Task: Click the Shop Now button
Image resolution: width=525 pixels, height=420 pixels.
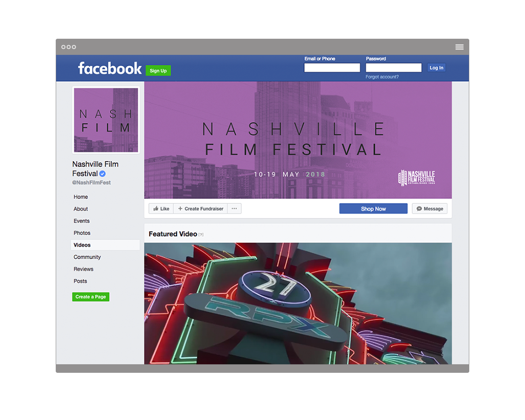Action: tap(373, 209)
